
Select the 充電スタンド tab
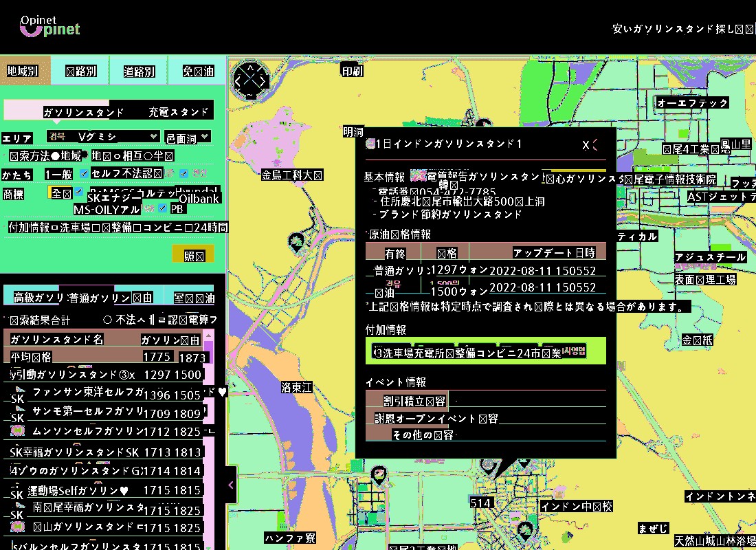pyautogui.click(x=178, y=112)
